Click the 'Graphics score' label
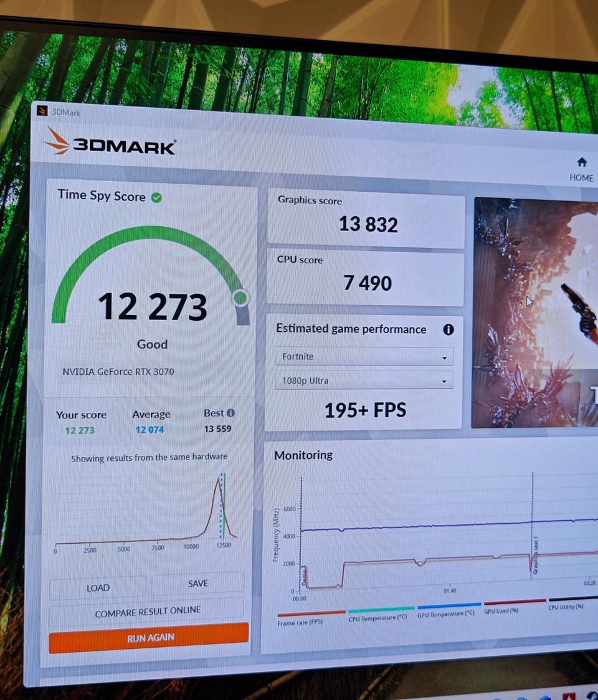 (x=310, y=201)
